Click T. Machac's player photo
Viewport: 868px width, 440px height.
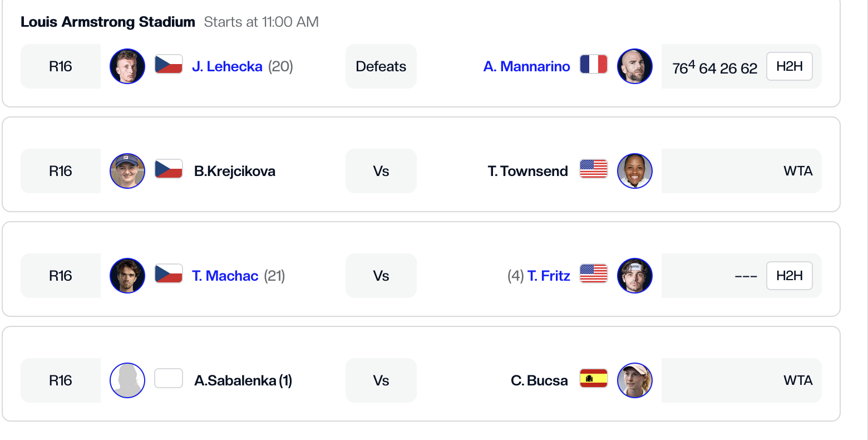pyautogui.click(x=127, y=276)
